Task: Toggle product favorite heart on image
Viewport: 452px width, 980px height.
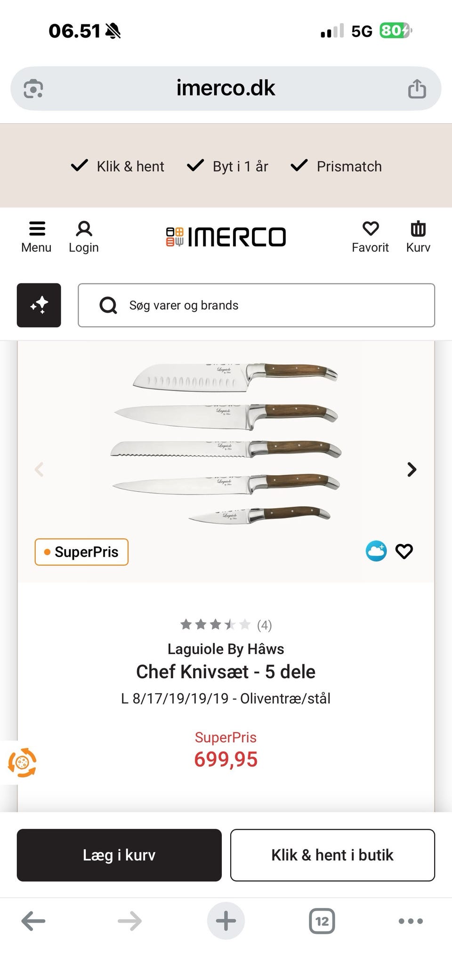Action: (x=404, y=551)
